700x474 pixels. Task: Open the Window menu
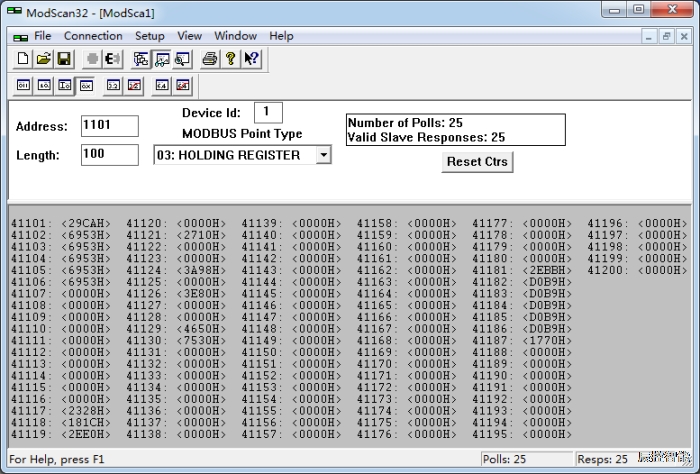235,36
